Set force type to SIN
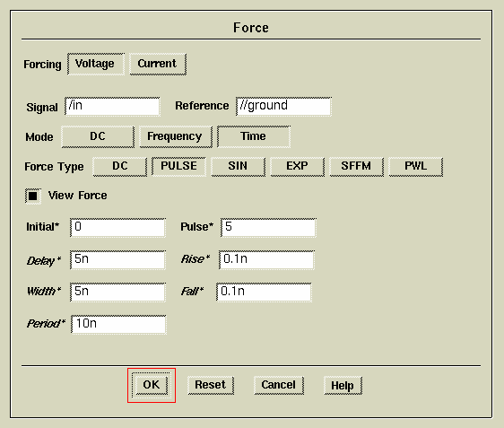 click(238, 167)
